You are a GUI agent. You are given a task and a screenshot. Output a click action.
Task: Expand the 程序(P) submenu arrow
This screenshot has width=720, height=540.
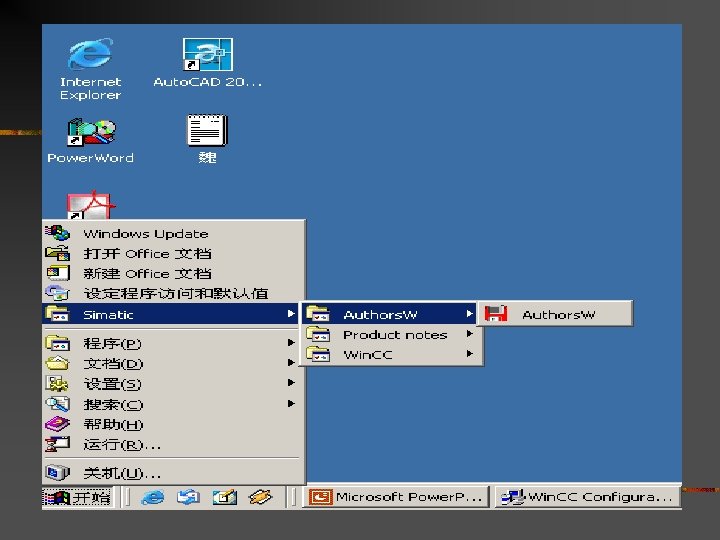(x=291, y=343)
